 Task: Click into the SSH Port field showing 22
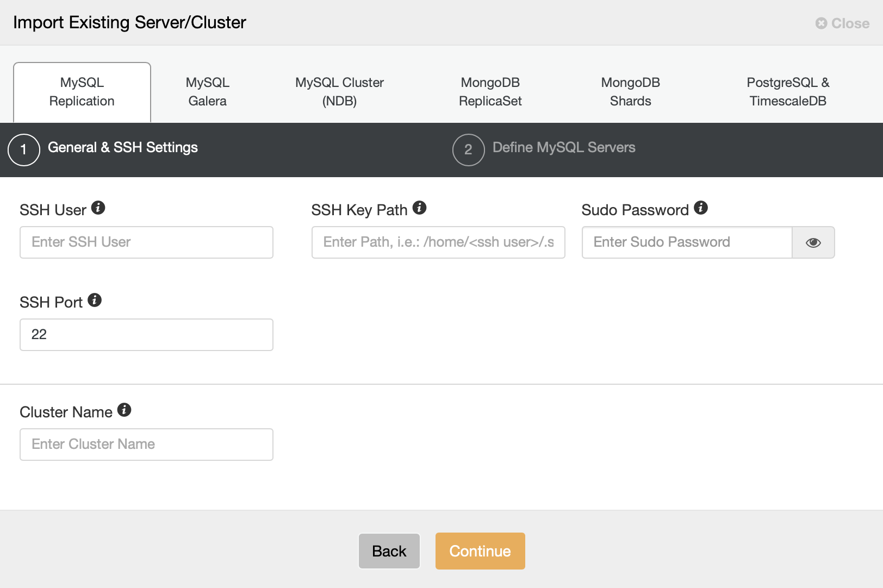tap(146, 335)
